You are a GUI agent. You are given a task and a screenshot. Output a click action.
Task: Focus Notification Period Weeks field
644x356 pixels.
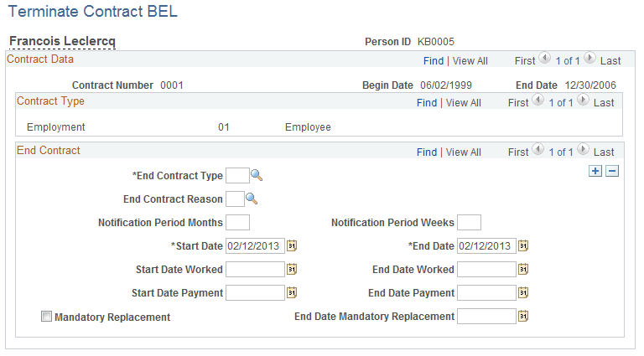coord(469,222)
